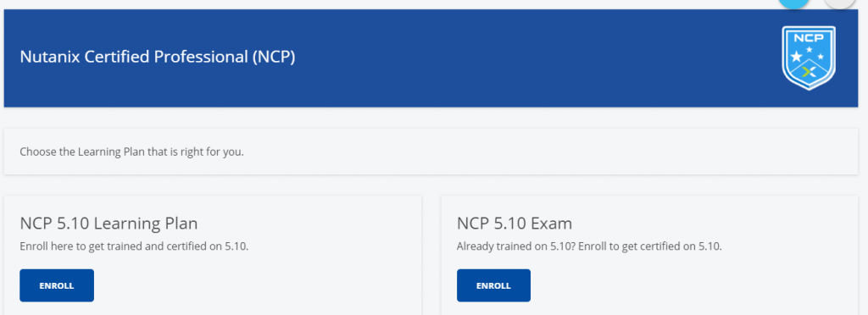Click the 'Choose the Learning Plan' instruction text
The image size is (868, 315).
[131, 152]
